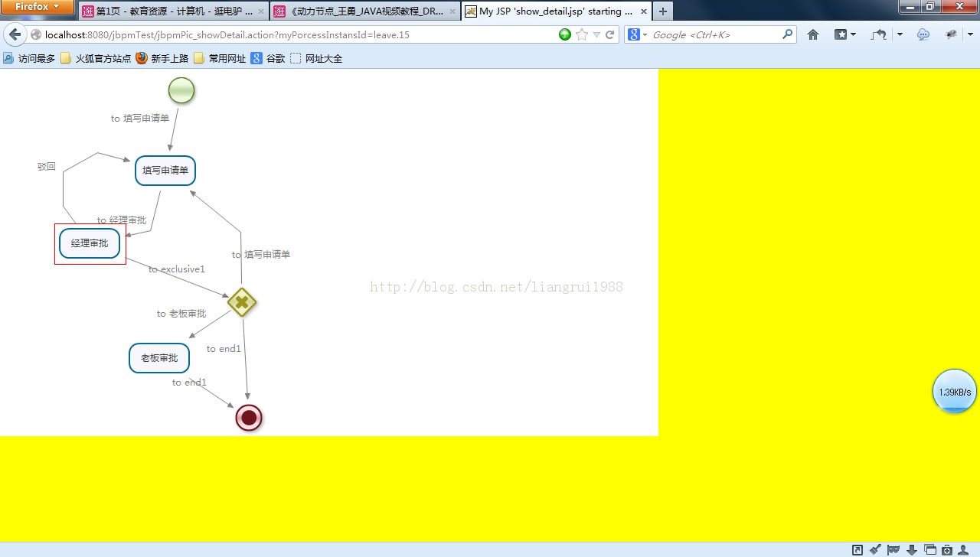Run search with the magnifier icon
This screenshot has height=557, width=980.
[x=787, y=34]
